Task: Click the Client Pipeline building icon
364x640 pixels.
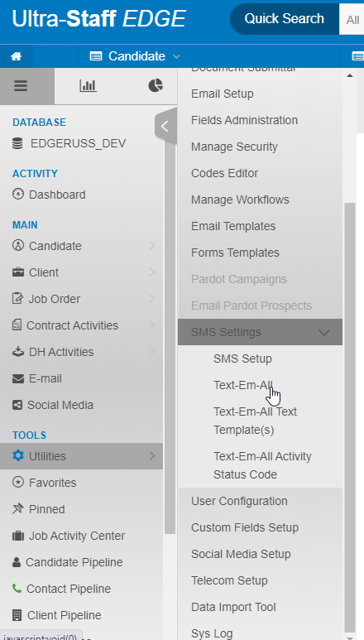Action: [17, 614]
